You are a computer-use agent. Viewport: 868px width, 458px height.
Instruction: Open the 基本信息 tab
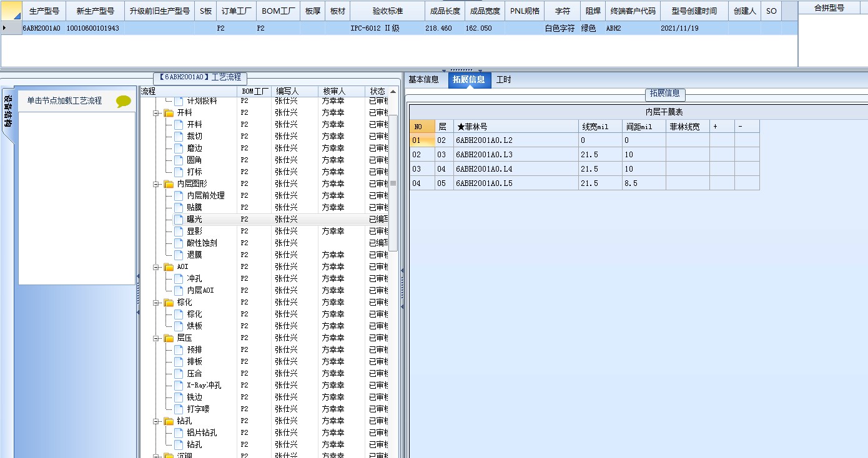(423, 80)
